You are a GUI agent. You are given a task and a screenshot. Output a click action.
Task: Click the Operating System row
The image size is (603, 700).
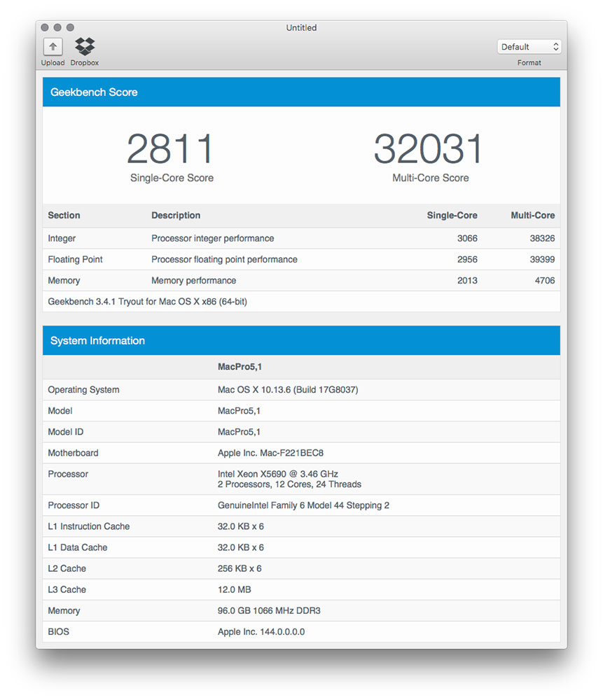click(x=301, y=390)
